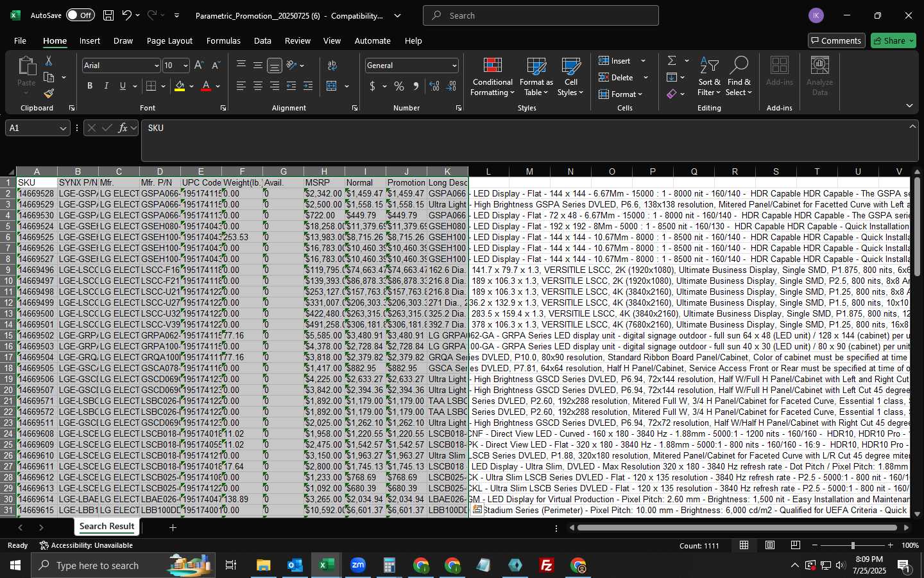
Task: Switch to the Data tab
Action: 262,40
